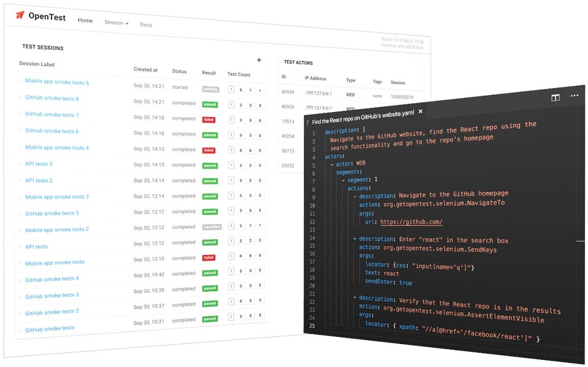Select the Home menu item
Image resolution: width=588 pixels, height=367 pixels.
point(85,20)
